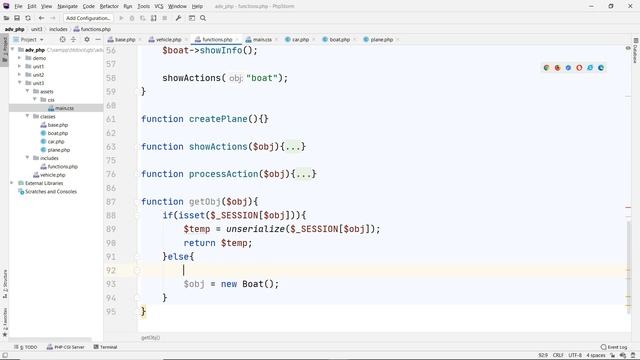Open the Database side panel
Image resolution: width=640 pixels, height=360 pixels.
pyautogui.click(x=636, y=51)
